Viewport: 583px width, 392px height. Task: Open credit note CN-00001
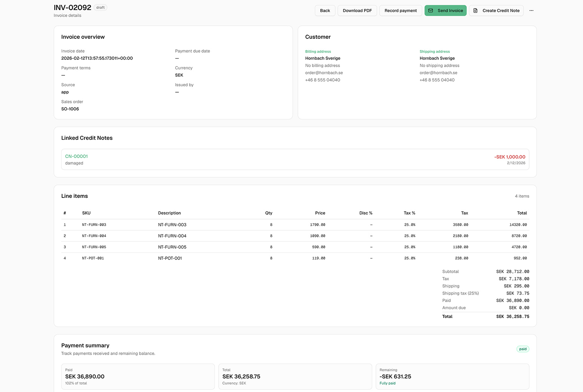click(x=76, y=156)
